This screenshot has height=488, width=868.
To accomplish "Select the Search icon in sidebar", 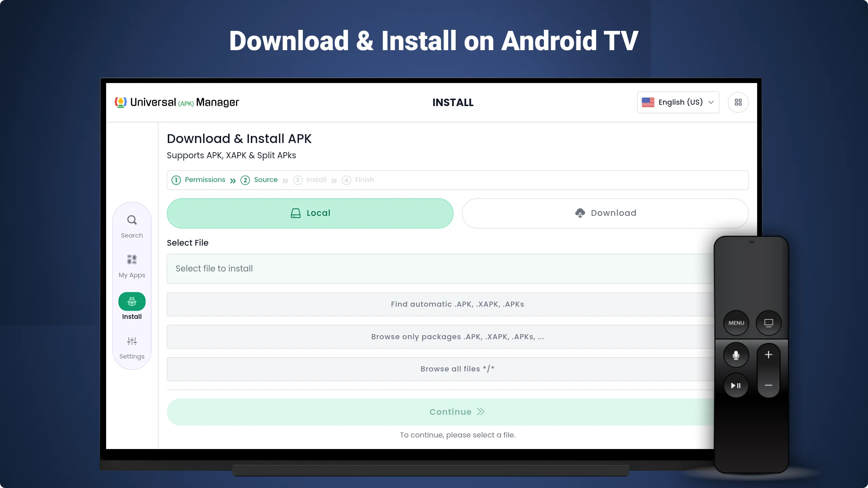I will (132, 220).
